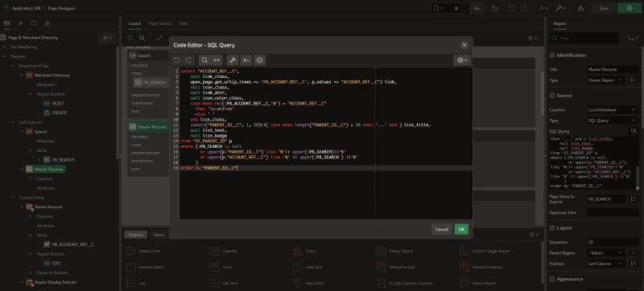Screen dimensions: 644x291
Task: Select the P8_ACCOUNT_REF__C item in the tree
Action: pyautogui.click(x=72, y=244)
